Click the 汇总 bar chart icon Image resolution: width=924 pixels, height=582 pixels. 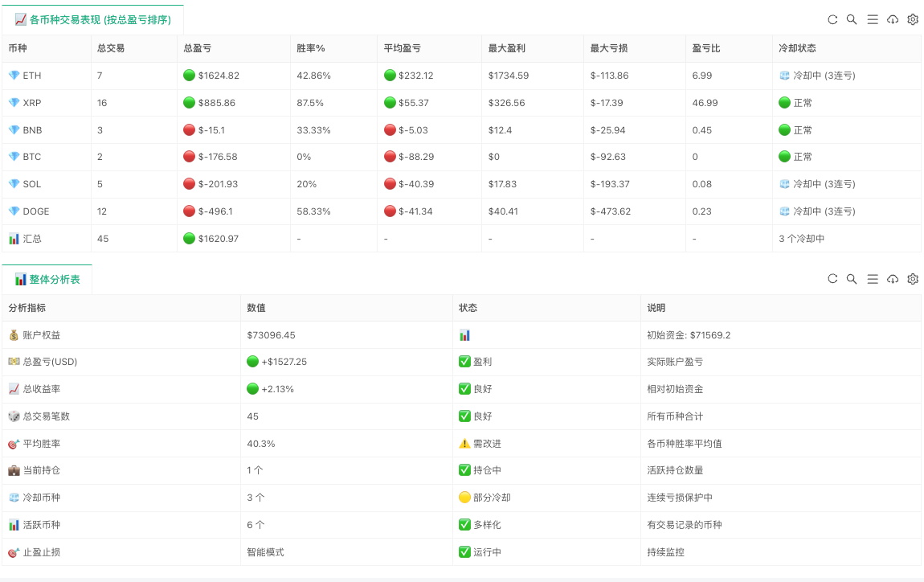point(13,238)
